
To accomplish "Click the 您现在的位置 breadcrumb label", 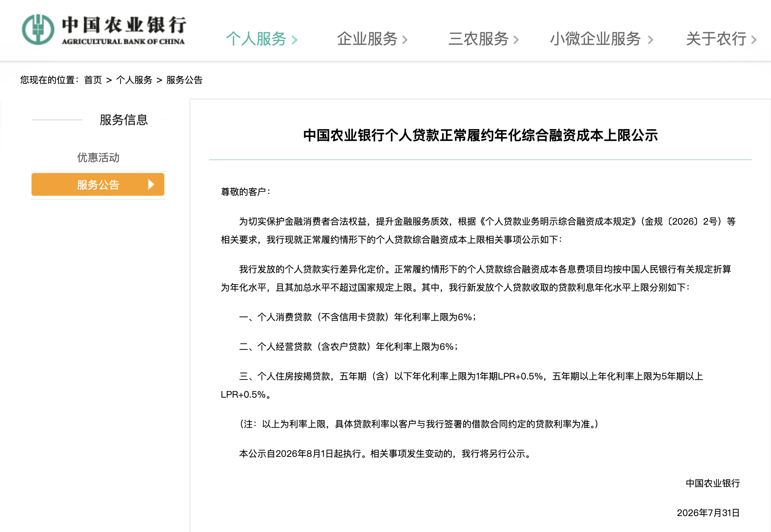I will [49, 80].
